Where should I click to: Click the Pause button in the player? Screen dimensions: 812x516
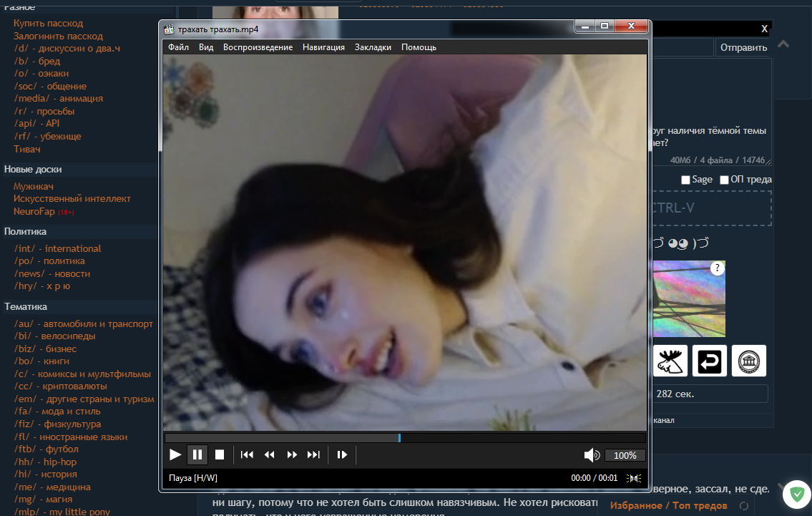(x=197, y=455)
